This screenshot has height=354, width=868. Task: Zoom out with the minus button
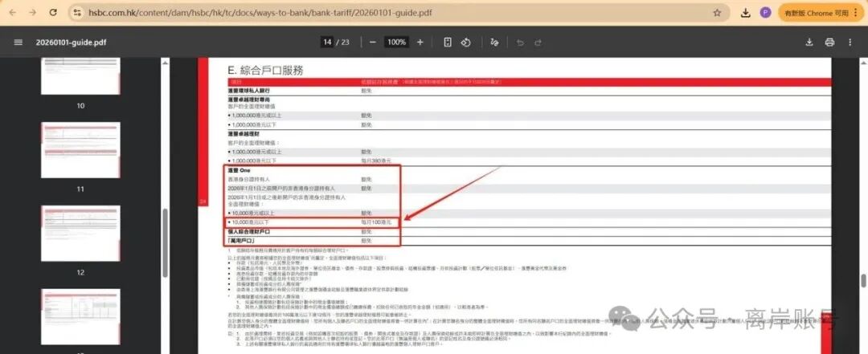tap(373, 42)
